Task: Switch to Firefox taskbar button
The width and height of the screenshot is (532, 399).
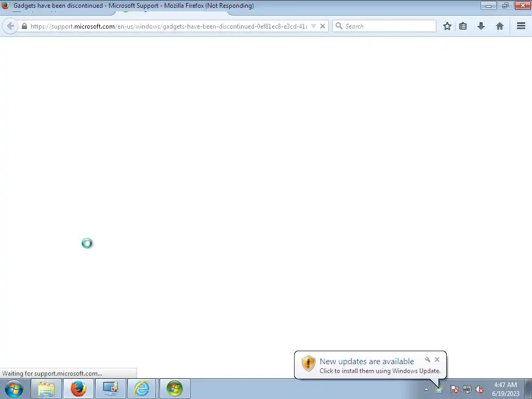Action: click(78, 389)
